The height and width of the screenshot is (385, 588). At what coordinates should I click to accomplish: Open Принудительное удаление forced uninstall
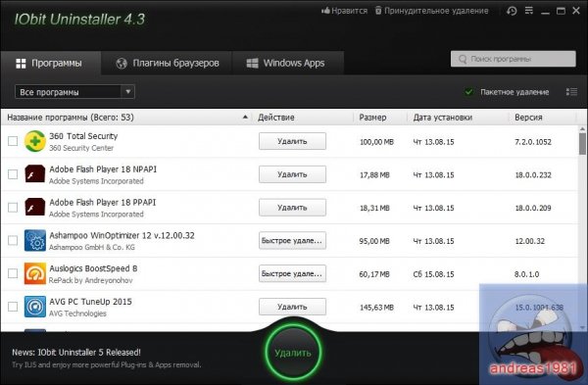pyautogui.click(x=431, y=11)
